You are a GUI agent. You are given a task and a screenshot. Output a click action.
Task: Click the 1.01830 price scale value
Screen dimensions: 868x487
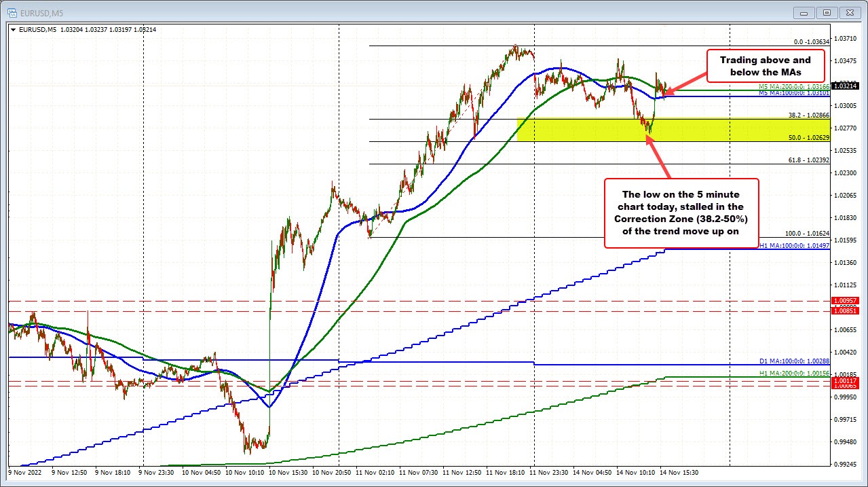846,218
